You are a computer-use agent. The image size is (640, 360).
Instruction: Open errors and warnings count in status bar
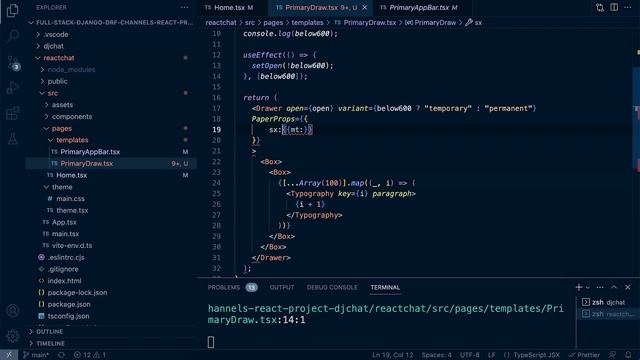click(x=90, y=355)
